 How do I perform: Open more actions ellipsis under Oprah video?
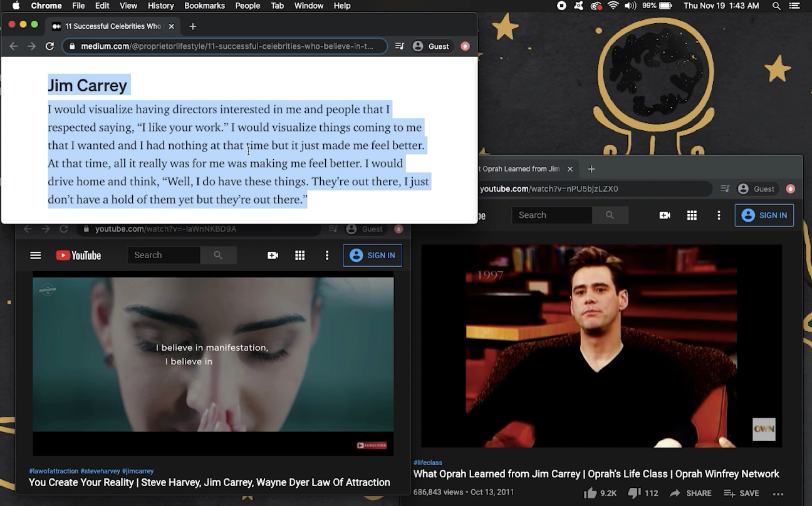click(x=778, y=493)
